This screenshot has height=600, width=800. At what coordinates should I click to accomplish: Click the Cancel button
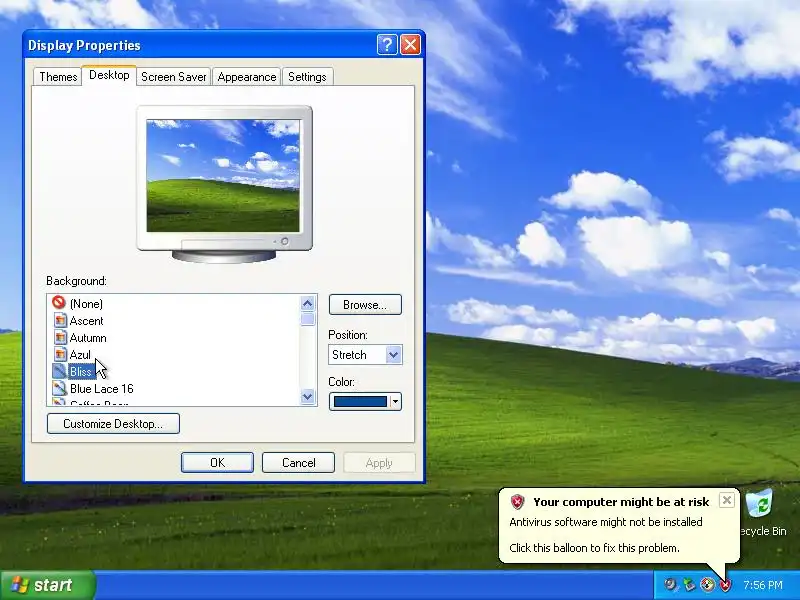click(x=298, y=462)
